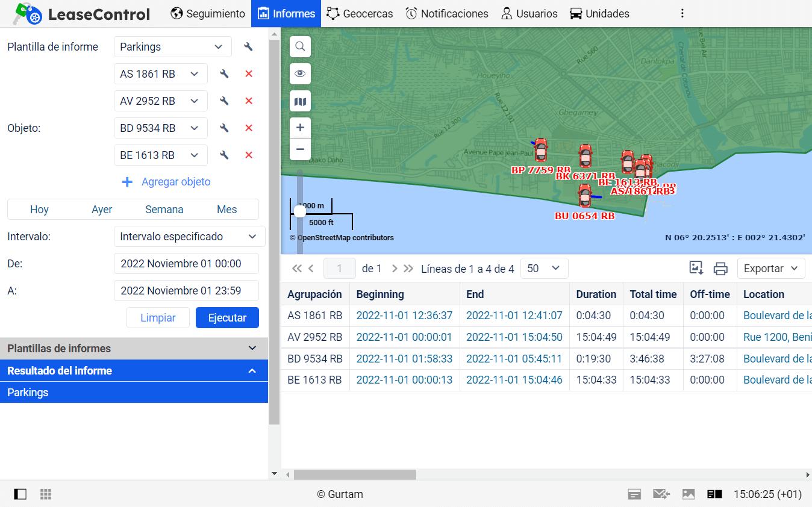The width and height of the screenshot is (812, 507).
Task: Open the Notificaciones tab
Action: click(446, 13)
